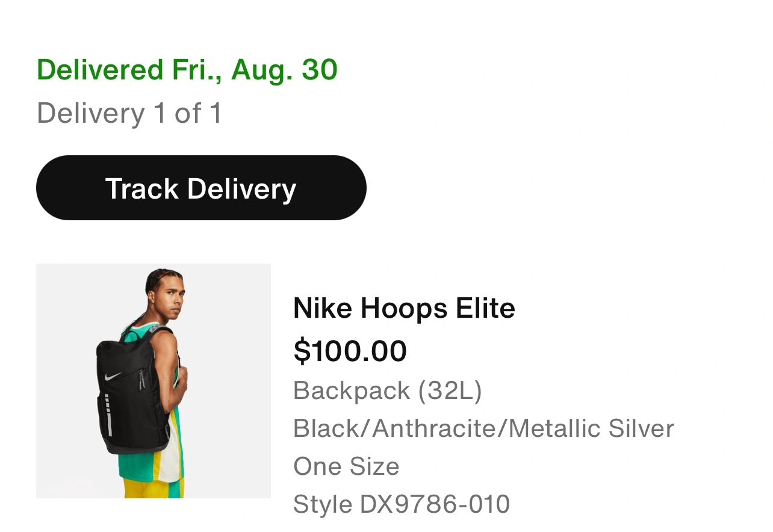Select the Backpack (32L) description line
This screenshot has height=532, width=773.
(387, 391)
